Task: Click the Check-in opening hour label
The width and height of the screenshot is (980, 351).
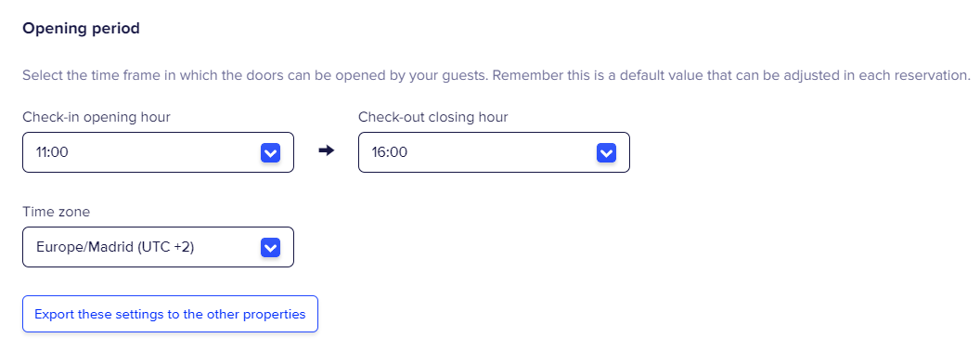Action: click(97, 117)
